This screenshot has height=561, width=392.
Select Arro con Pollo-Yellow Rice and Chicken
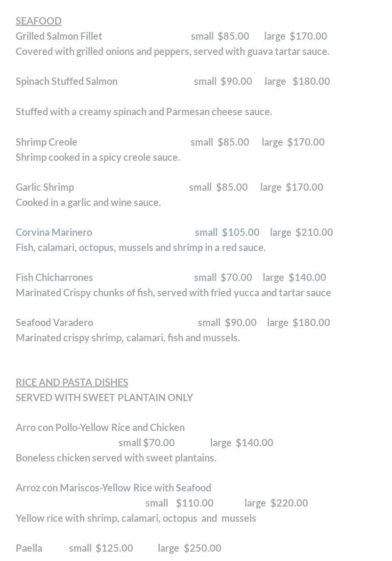[100, 427]
